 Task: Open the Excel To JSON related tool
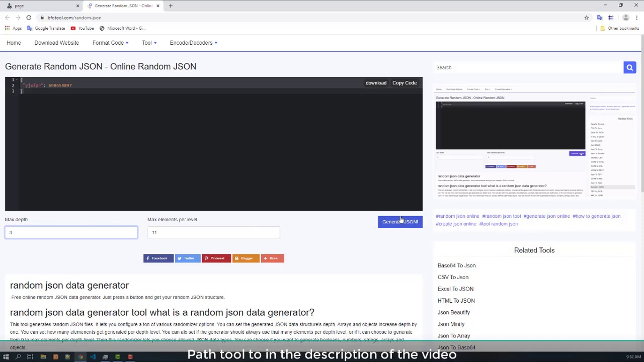(455, 289)
